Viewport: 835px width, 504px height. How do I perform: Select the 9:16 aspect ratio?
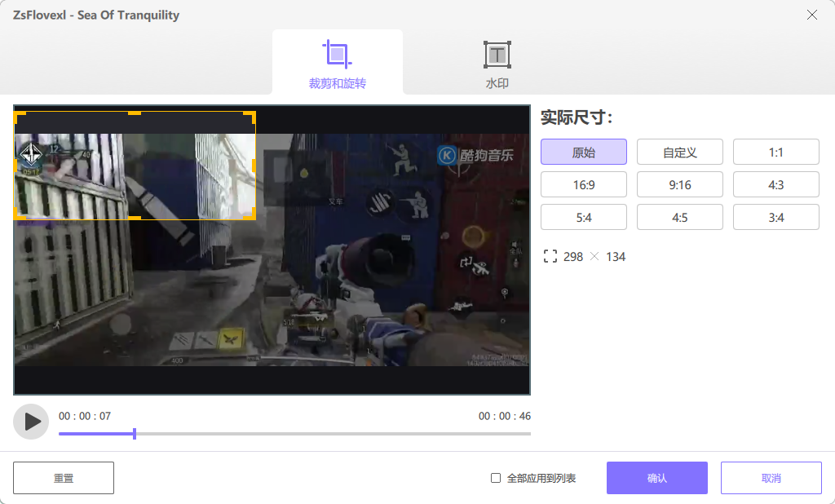tap(680, 184)
